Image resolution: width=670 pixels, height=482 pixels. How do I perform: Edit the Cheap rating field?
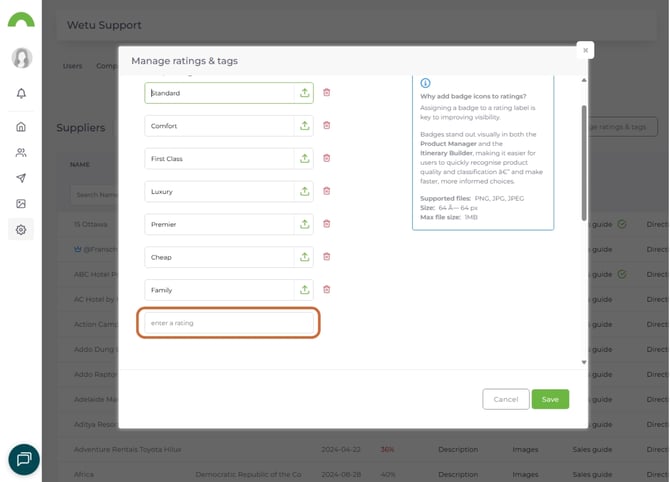[219, 257]
